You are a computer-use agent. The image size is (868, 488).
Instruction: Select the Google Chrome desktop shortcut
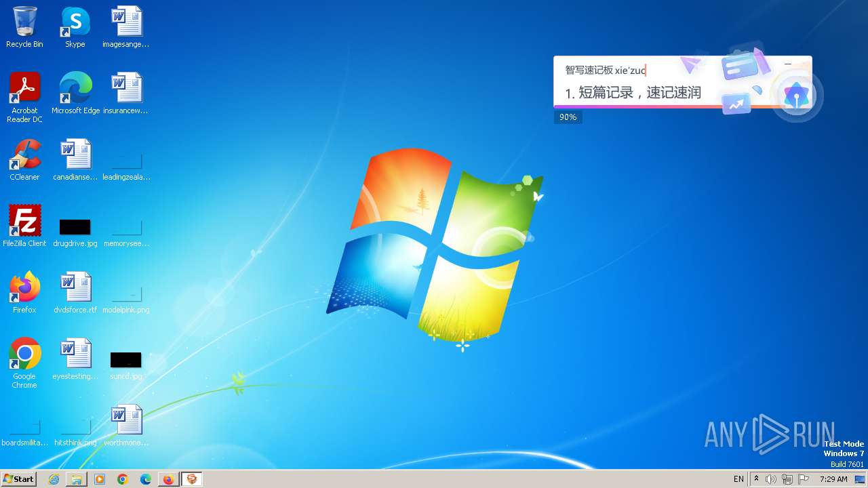coord(24,363)
